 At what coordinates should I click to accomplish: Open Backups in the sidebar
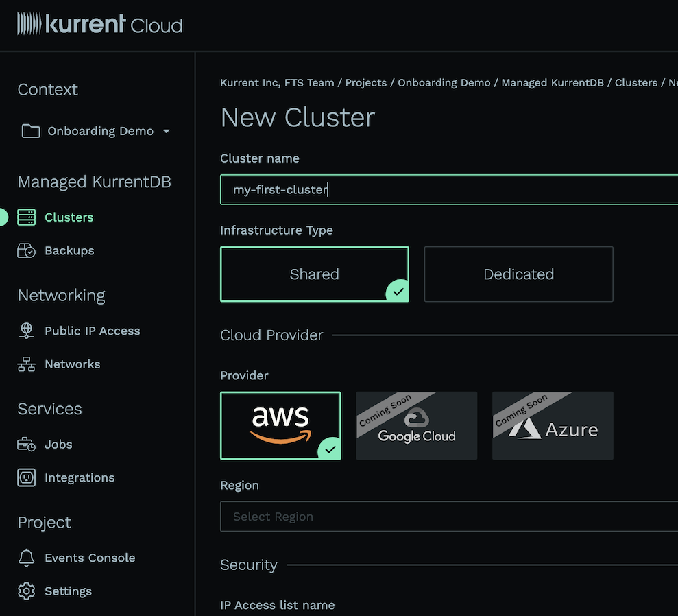tap(70, 250)
